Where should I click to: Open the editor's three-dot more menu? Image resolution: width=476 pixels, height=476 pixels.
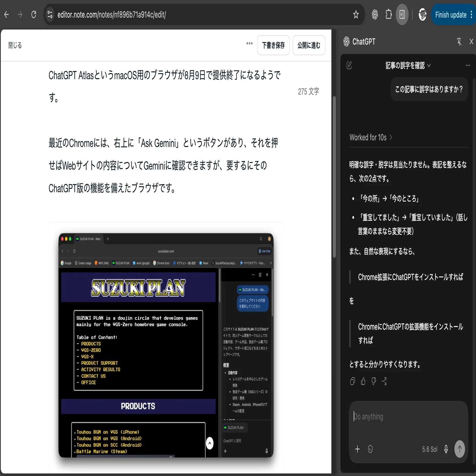(x=249, y=43)
